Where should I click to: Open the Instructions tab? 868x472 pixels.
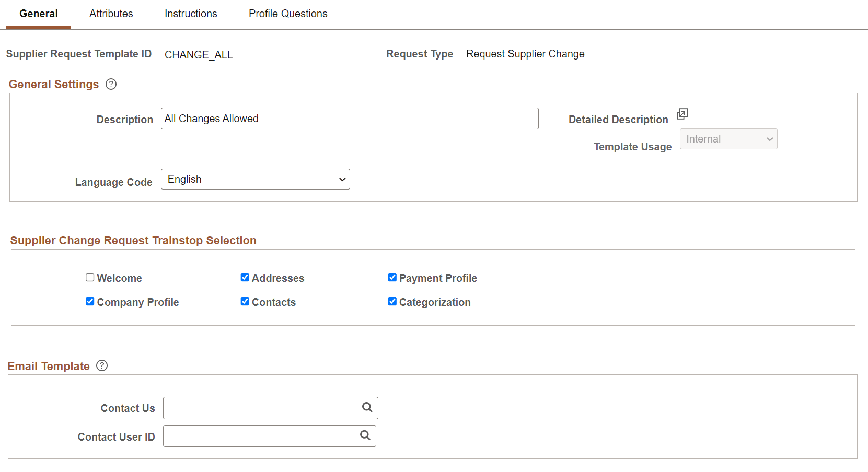click(x=190, y=14)
